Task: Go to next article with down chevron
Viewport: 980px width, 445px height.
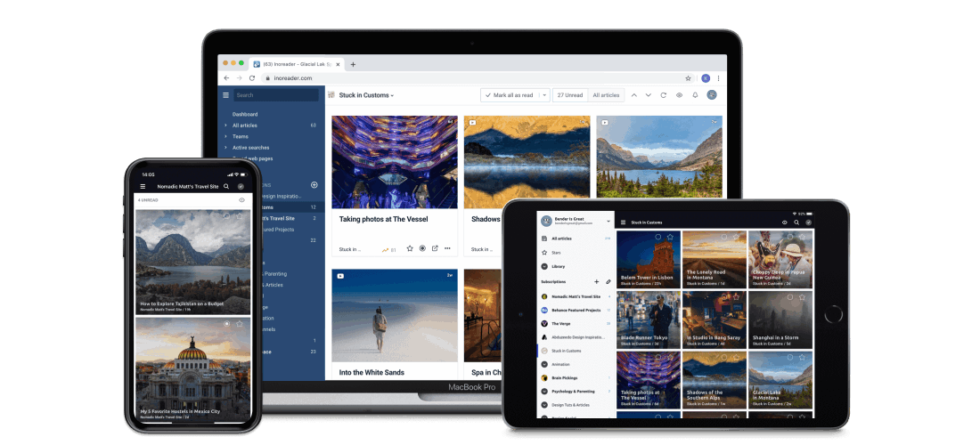Action: (x=648, y=95)
